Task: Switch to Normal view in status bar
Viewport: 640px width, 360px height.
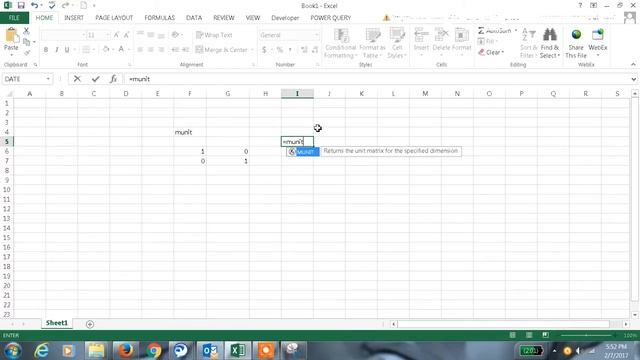Action: point(513,335)
